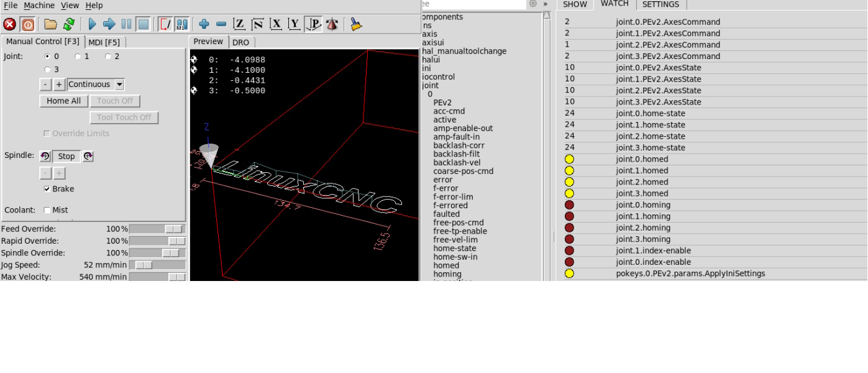Adjust Jog Speed slider
Image resolution: width=868 pixels, height=373 pixels.
(157, 265)
